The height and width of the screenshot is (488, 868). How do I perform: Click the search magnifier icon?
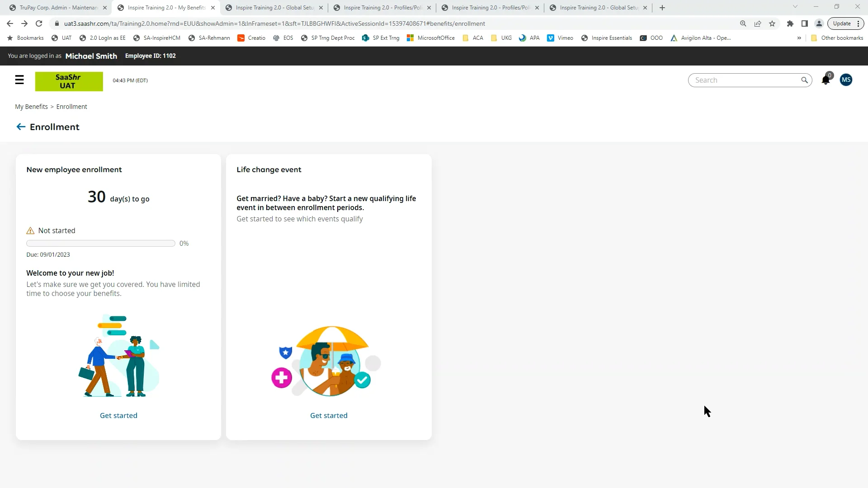click(x=804, y=80)
